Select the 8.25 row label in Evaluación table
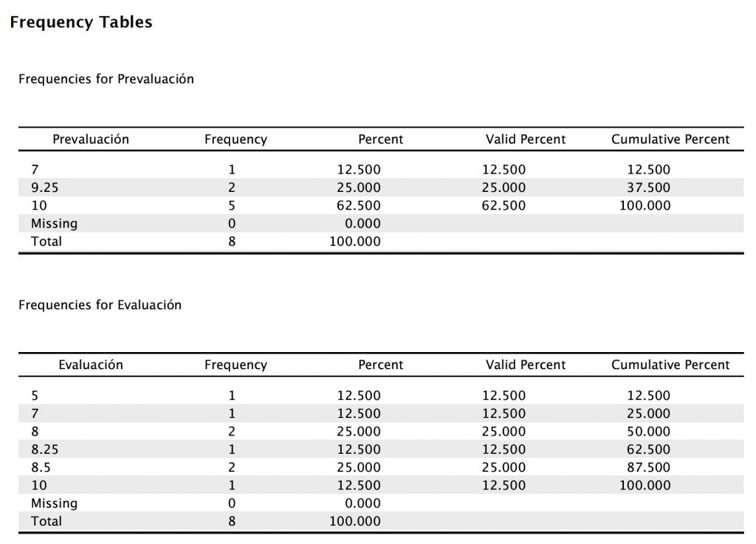 tap(44, 450)
